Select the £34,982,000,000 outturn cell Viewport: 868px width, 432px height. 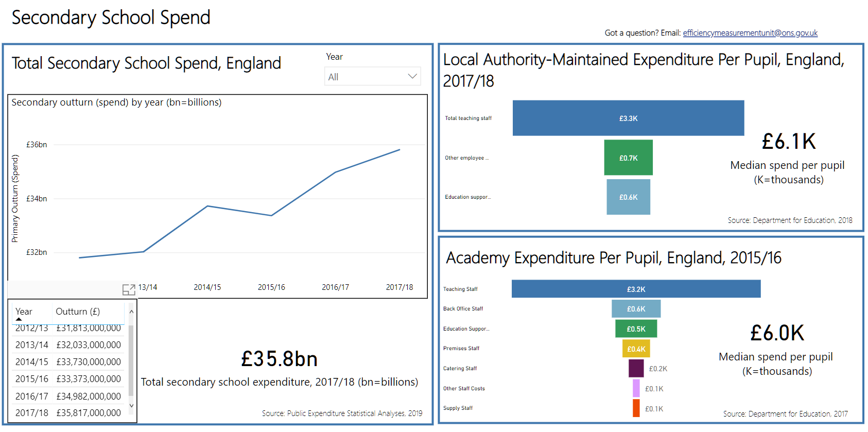89,396
